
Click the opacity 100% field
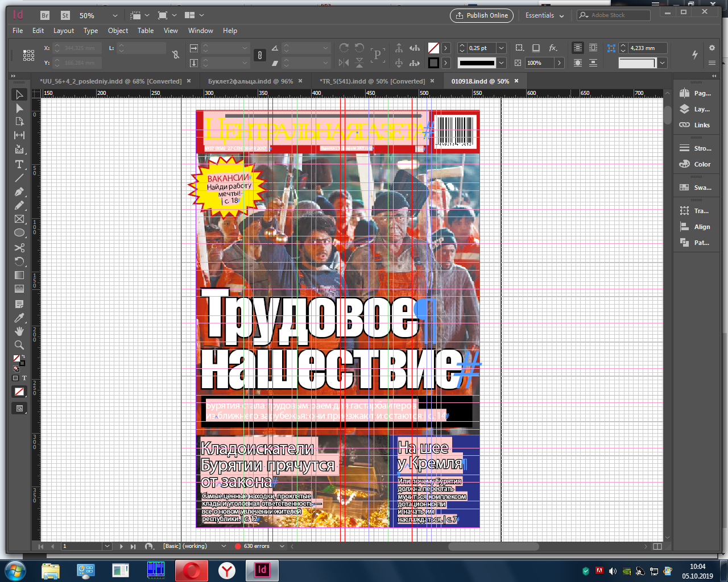pos(539,63)
